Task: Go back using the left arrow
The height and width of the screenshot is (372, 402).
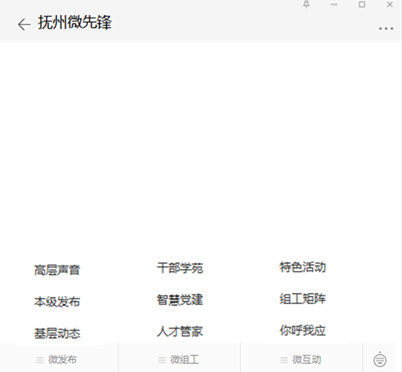Action: coord(24,24)
